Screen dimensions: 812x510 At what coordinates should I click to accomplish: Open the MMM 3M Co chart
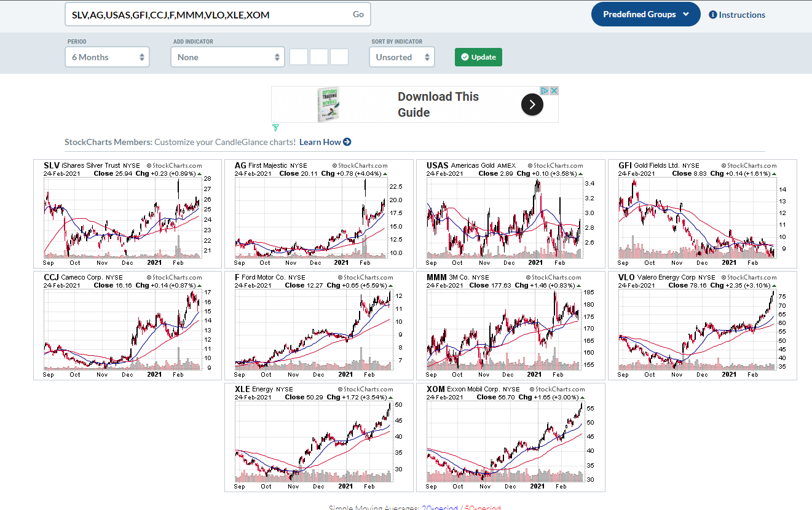point(511,326)
